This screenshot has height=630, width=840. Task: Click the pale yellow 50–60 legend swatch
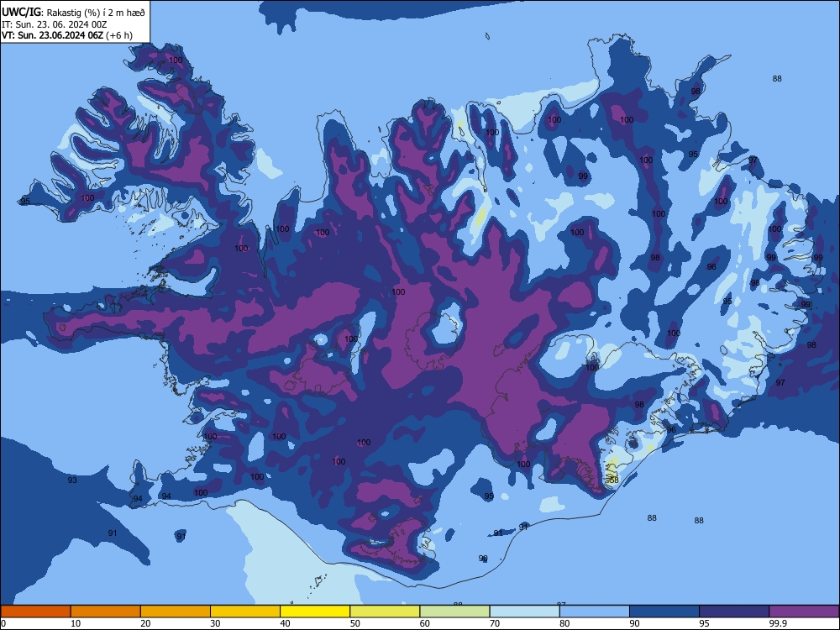tap(385, 612)
